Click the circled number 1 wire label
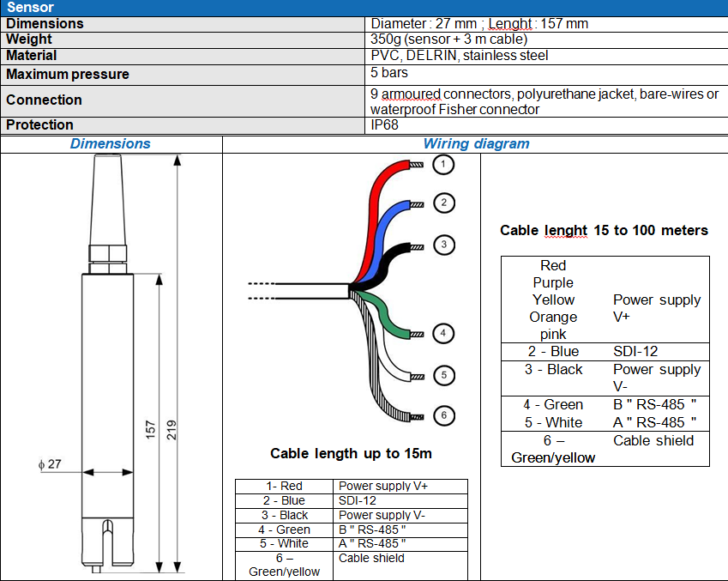Screen dimensions: 728x581 click(442, 165)
